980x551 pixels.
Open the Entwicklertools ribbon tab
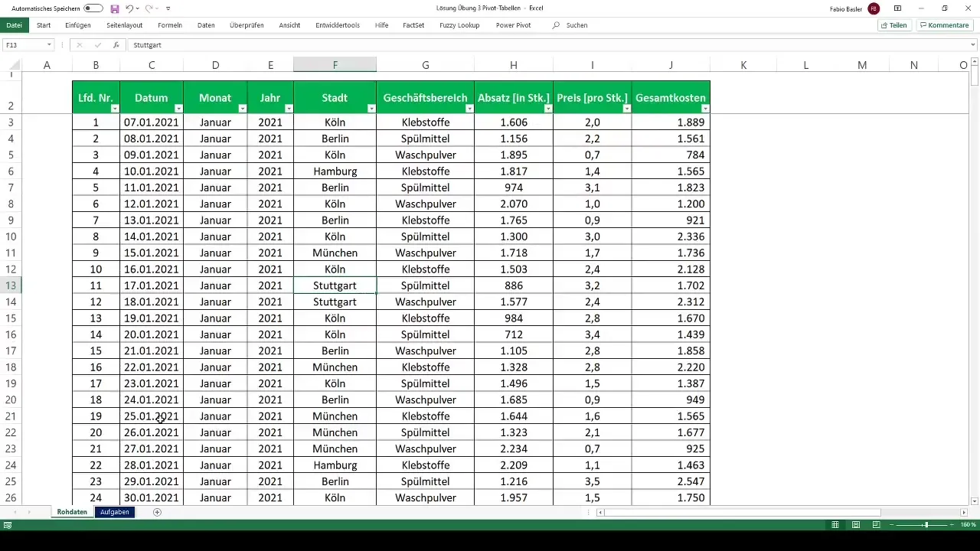pyautogui.click(x=338, y=25)
